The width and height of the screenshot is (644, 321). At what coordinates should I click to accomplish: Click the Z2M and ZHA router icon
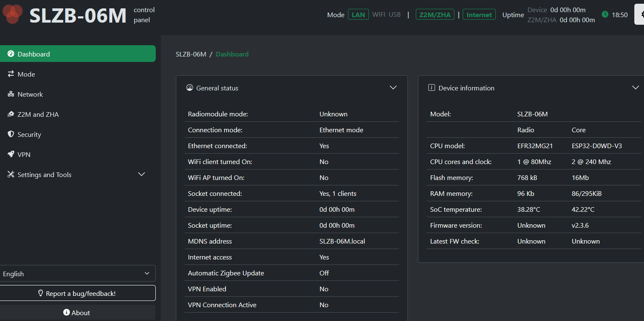11,114
